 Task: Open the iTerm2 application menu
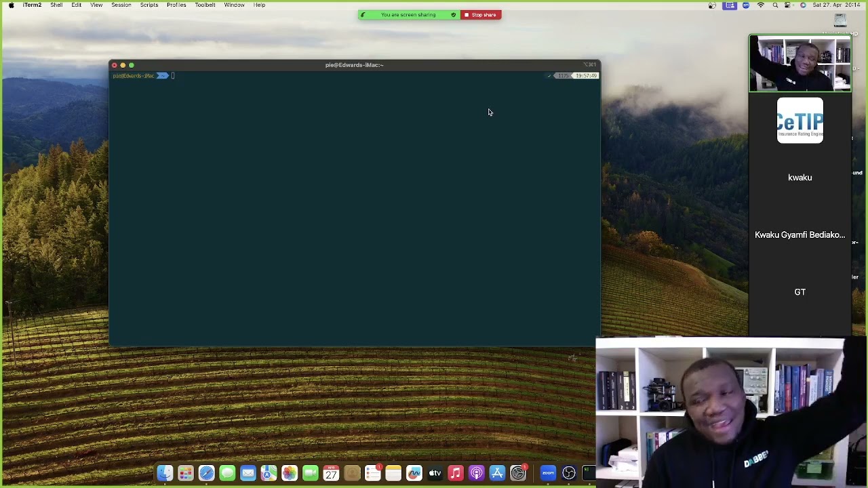(x=32, y=5)
